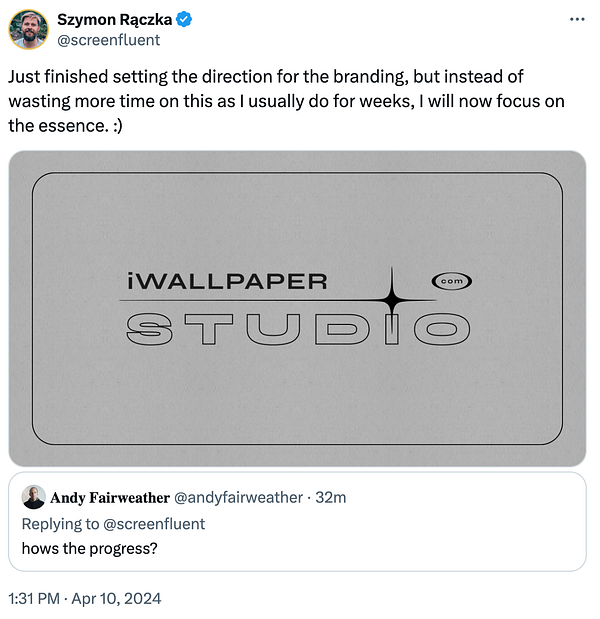
Task: Open the tweet's more options menu
Action: (x=576, y=19)
